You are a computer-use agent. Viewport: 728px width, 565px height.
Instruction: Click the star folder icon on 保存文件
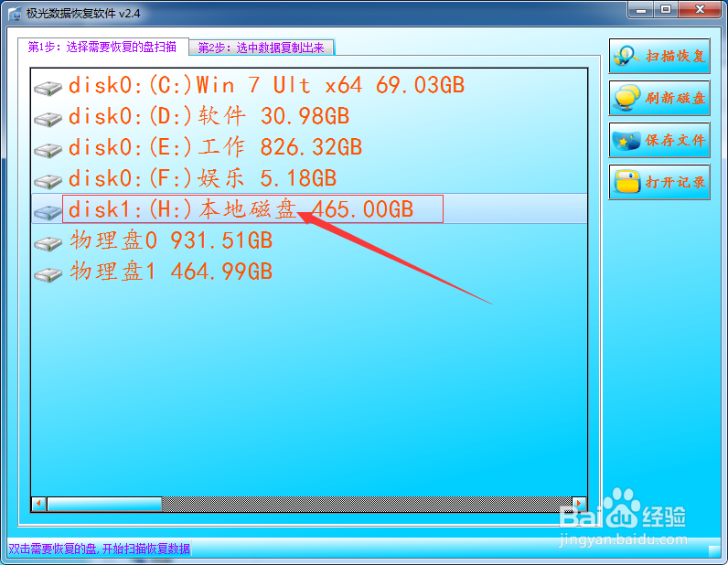[626, 140]
